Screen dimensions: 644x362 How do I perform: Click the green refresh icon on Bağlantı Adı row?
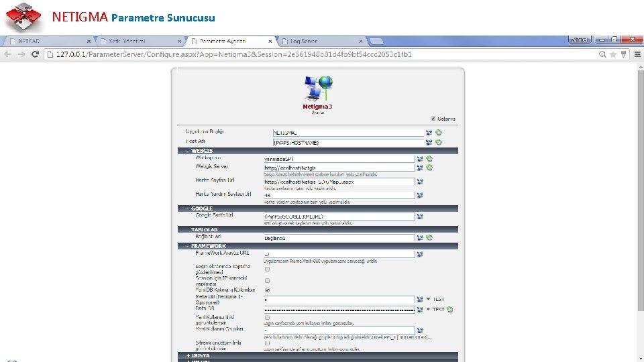429,237
